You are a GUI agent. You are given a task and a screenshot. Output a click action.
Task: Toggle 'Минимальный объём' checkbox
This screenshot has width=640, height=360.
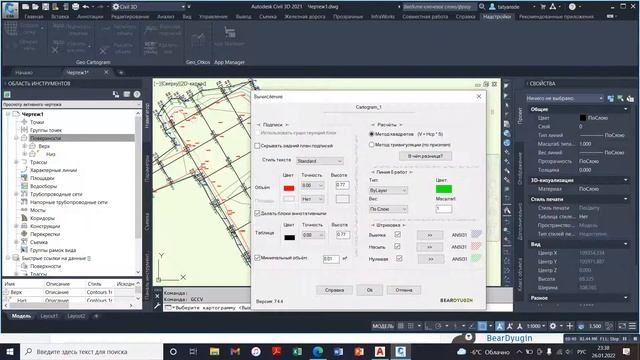tap(257, 258)
